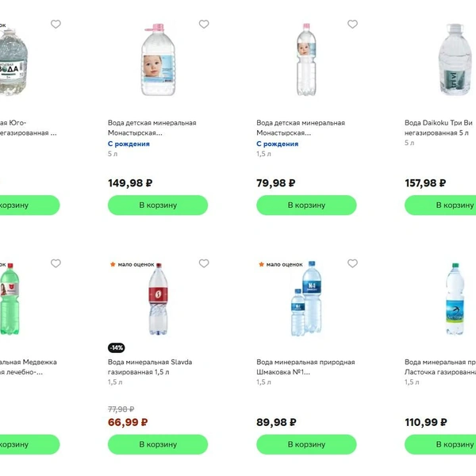Put Slavda 66,99 ₽ water in cart
Viewport: 476px width, 476px height.
coord(158,444)
